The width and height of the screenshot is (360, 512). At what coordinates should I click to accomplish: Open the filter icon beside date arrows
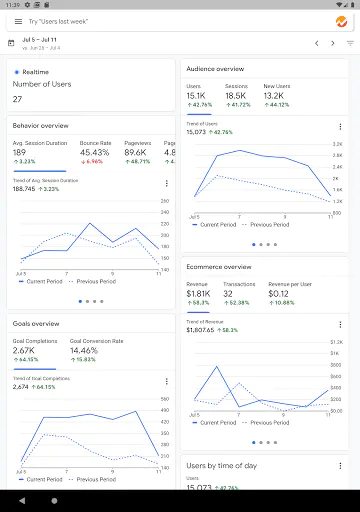click(350, 43)
